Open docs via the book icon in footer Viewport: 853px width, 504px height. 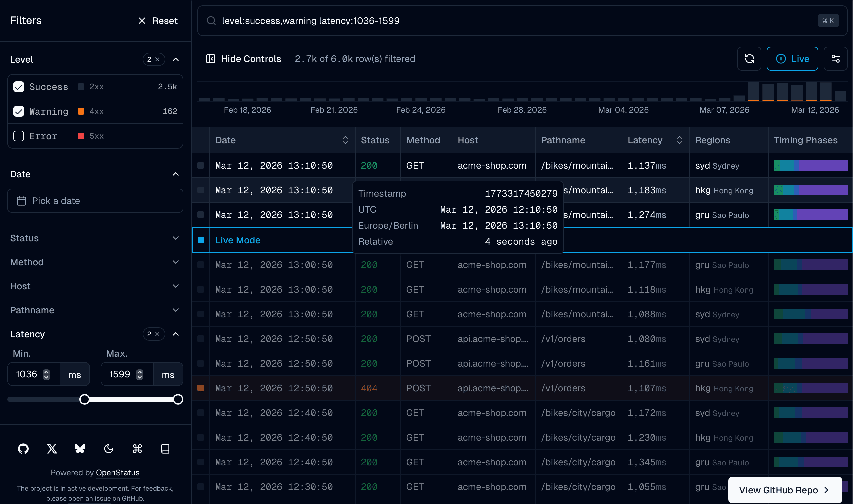coord(165,449)
